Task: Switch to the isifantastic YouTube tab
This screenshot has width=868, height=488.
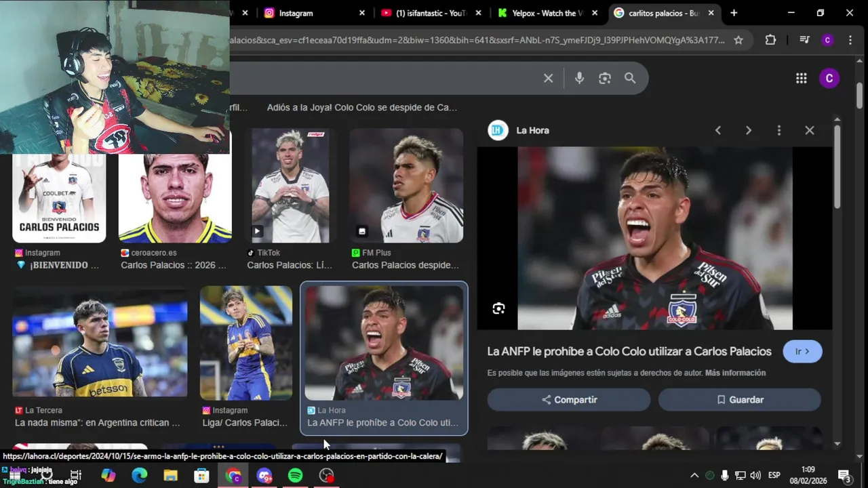Action: tap(431, 13)
